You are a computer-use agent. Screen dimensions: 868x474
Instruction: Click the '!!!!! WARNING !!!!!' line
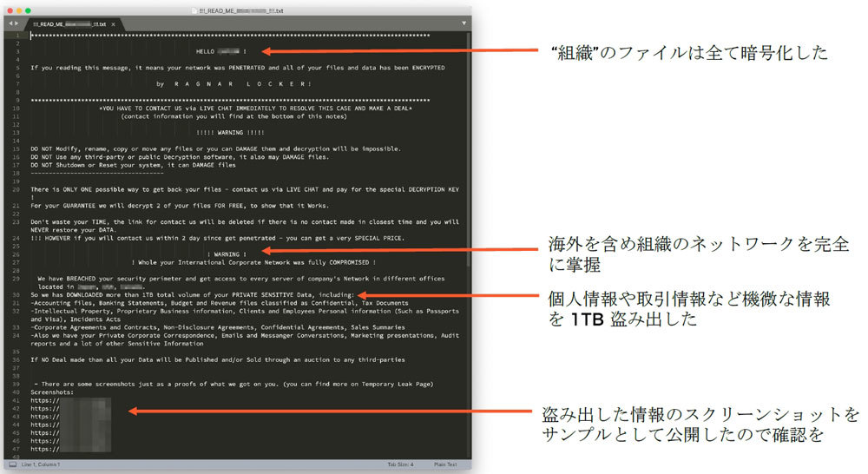[x=230, y=133]
